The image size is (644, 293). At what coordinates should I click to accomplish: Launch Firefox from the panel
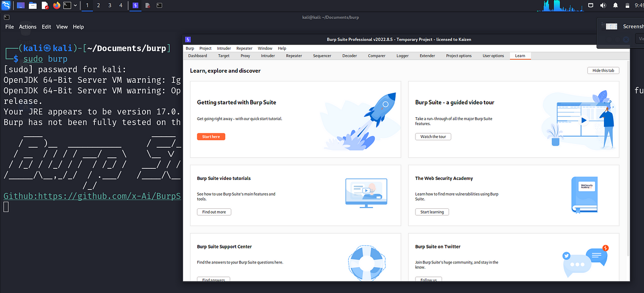pos(57,6)
